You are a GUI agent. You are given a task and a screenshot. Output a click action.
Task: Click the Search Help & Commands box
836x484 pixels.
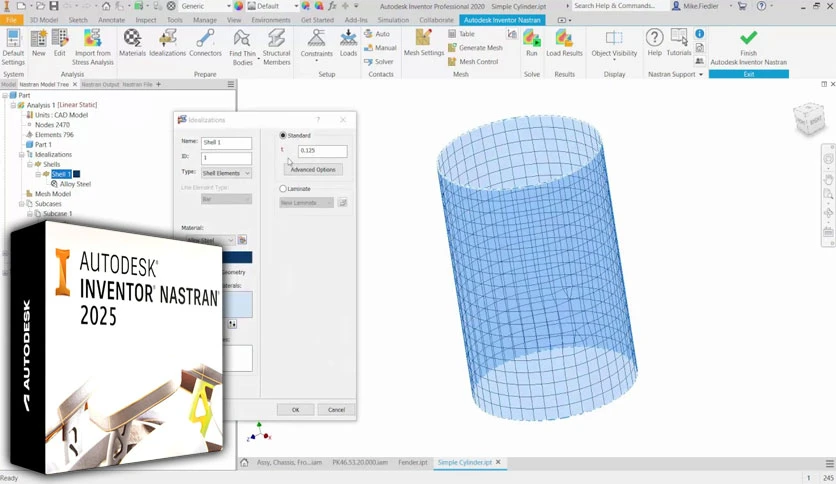pos(620,6)
